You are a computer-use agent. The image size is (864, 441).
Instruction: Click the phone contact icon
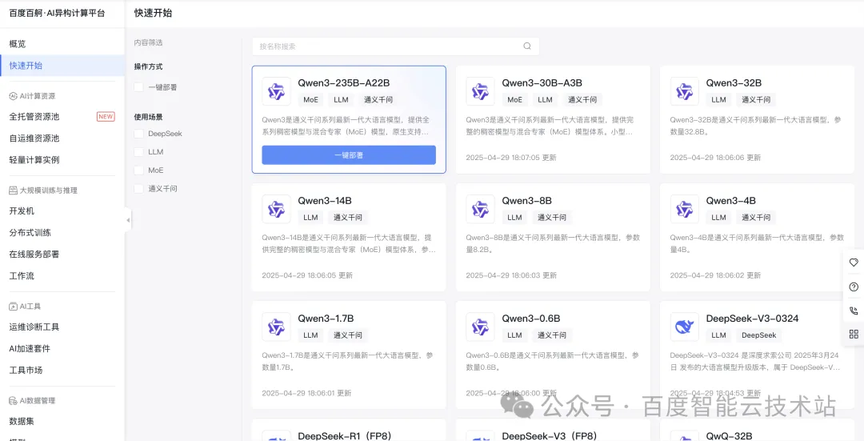pos(854,310)
